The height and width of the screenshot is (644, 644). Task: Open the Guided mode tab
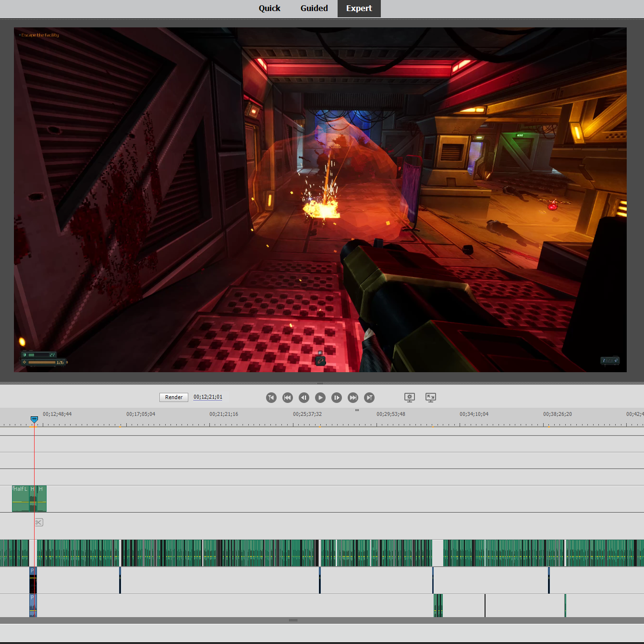click(314, 8)
